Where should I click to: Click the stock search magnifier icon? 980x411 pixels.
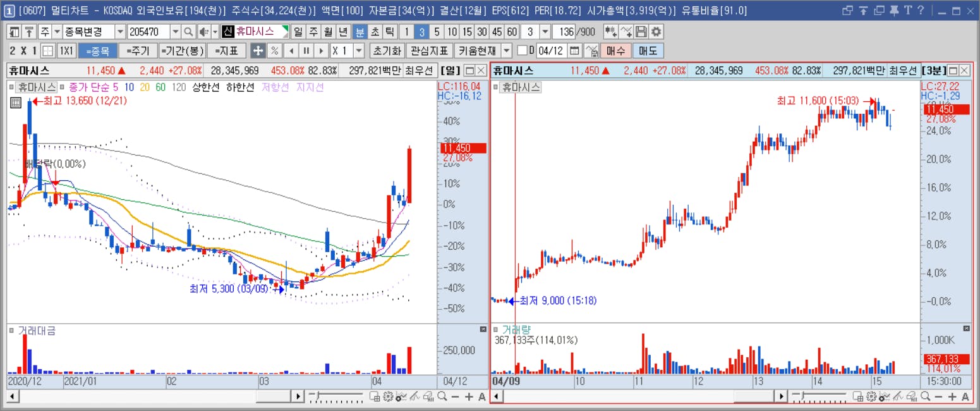pyautogui.click(x=189, y=32)
